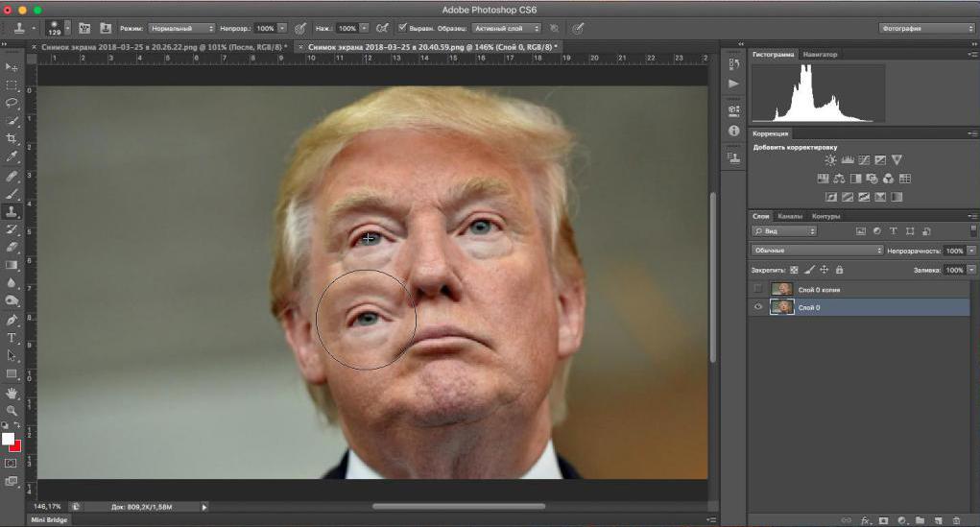Viewport: 980px width, 527px height.
Task: Select the Eyedropper tool
Action: click(12, 156)
